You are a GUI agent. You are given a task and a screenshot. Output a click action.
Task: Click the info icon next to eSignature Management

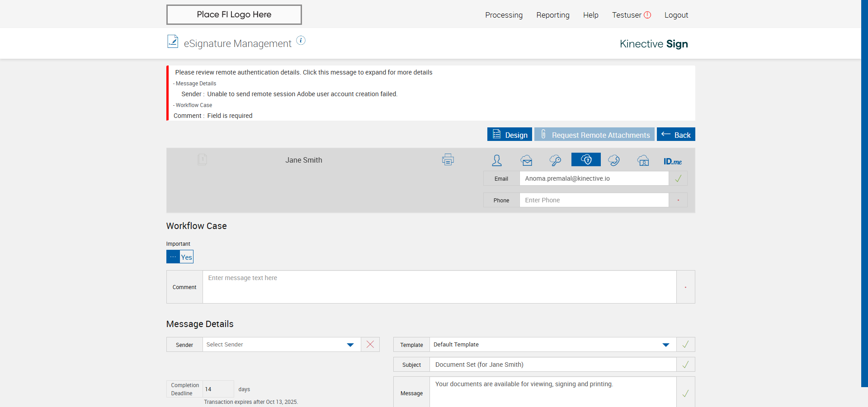[x=301, y=41]
